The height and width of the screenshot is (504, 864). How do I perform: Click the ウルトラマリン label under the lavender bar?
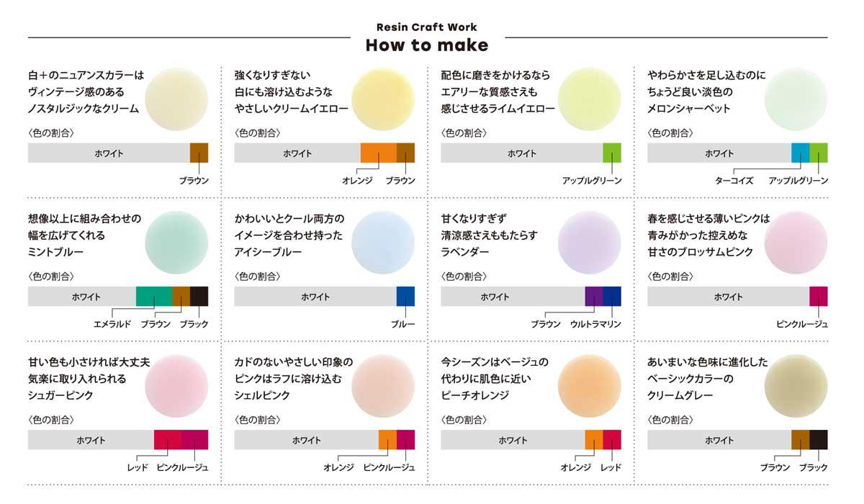point(595,324)
